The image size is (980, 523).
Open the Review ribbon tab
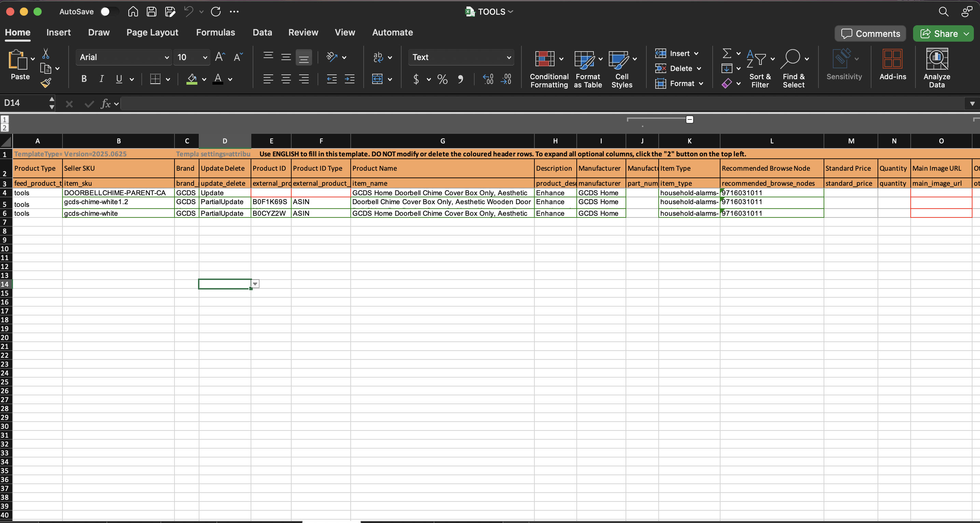(x=303, y=32)
